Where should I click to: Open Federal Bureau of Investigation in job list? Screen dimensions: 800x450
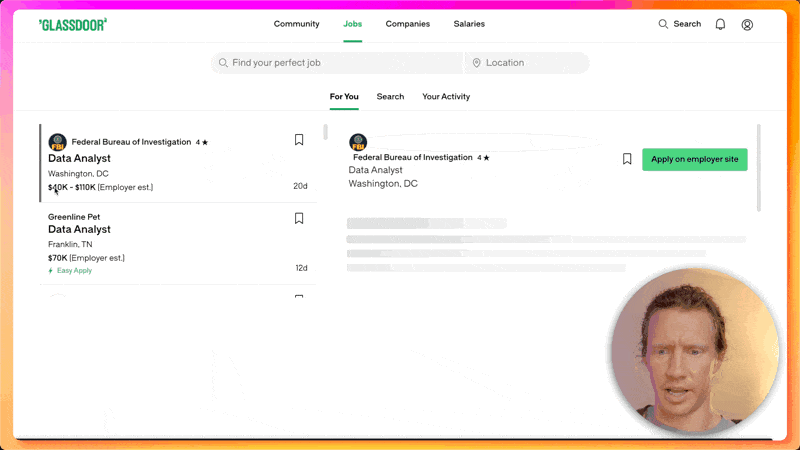(x=131, y=142)
